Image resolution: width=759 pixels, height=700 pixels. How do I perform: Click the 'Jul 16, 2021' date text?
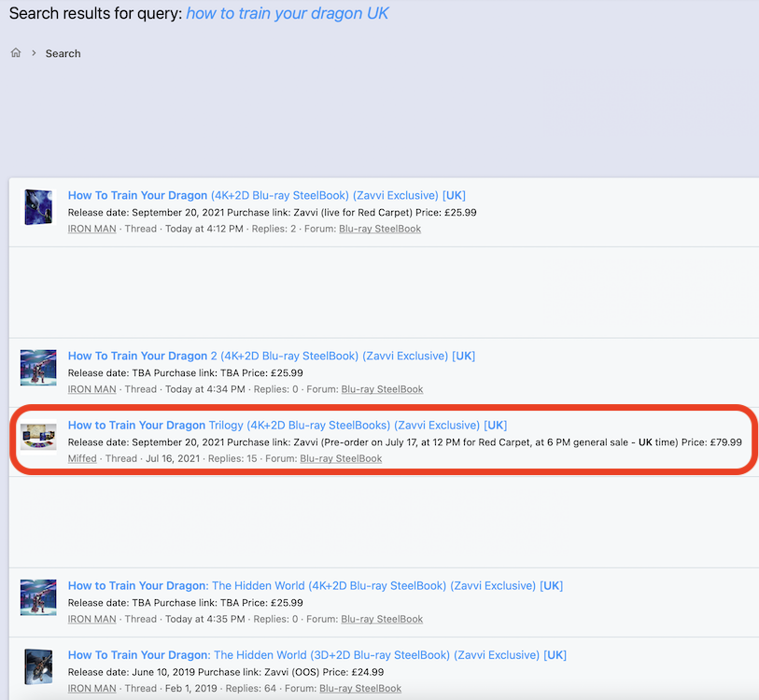(x=173, y=458)
